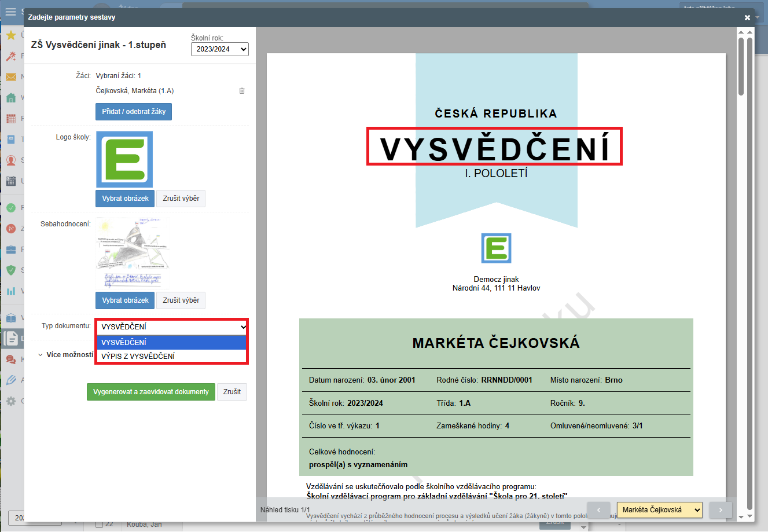Image resolution: width=768 pixels, height=532 pixels.
Task: Click the trash icon next to Čejkovská, Markéta
Action: coord(242,91)
